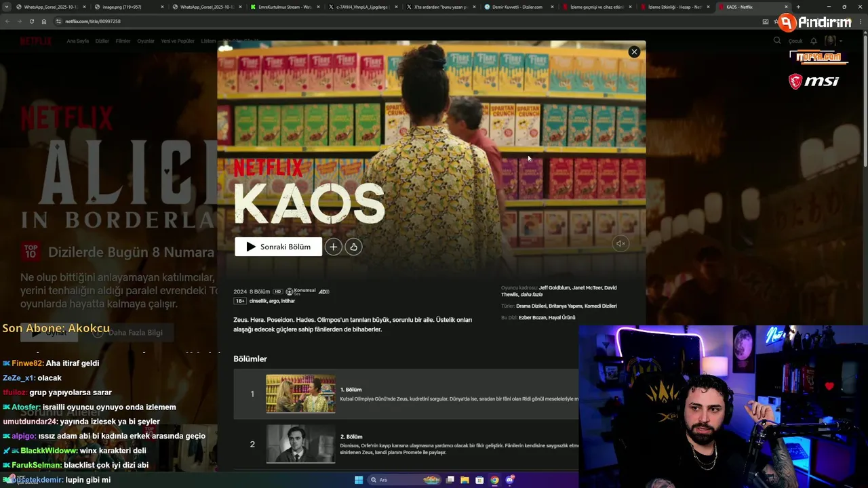Screen dimensions: 868x488
Task: Close the KAOS details dialog
Action: 634,52
